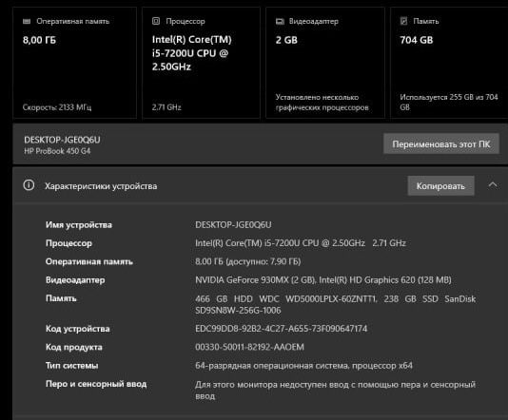Click Установлено несколько графических процессоров text
The image size is (508, 420).
(x=322, y=103)
